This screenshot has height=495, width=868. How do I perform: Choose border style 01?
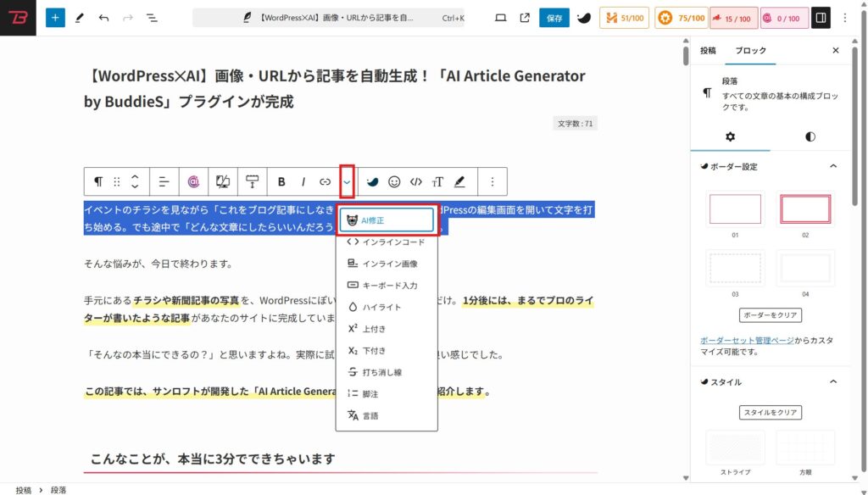coord(735,209)
